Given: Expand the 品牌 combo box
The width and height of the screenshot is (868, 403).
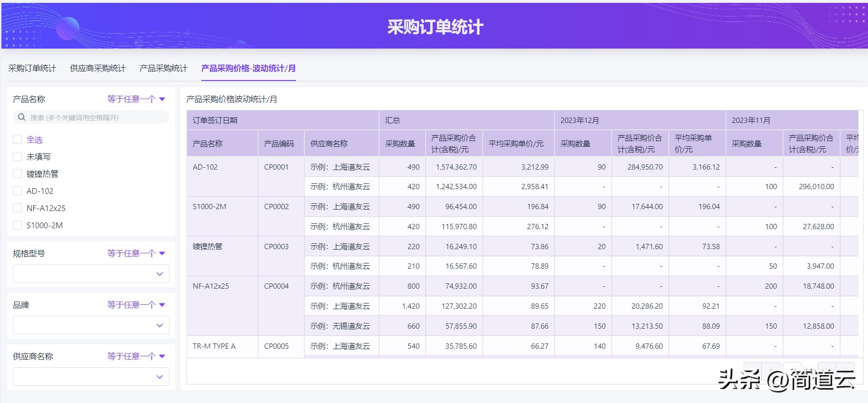Looking at the screenshot, I should click(91, 325).
